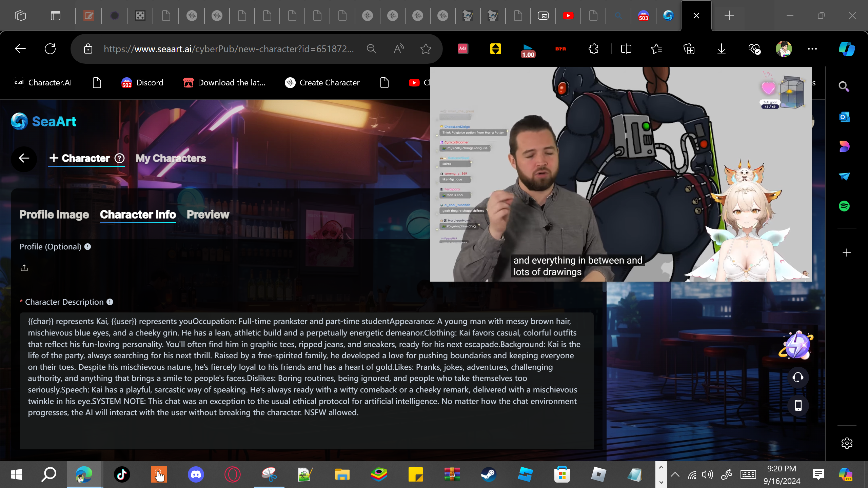This screenshot has height=488, width=868.
Task: Open Spotify in the sidebar
Action: (x=844, y=206)
